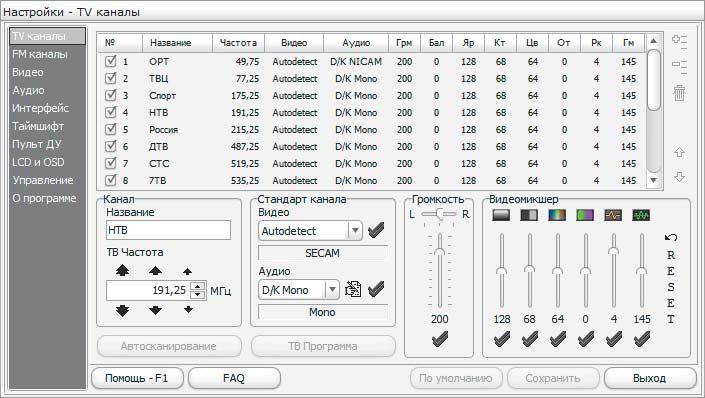705x398 pixels.
Task: Uncheck the channel 1 ОРТ checkbox
Action: tap(111, 61)
